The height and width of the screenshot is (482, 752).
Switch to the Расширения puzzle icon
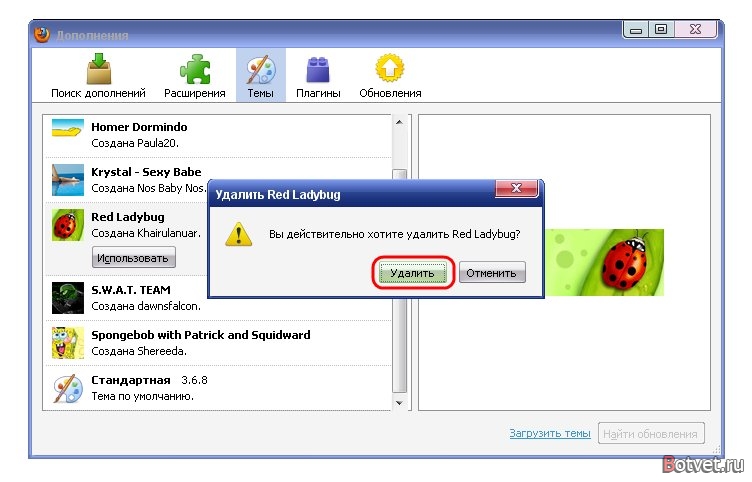195,69
